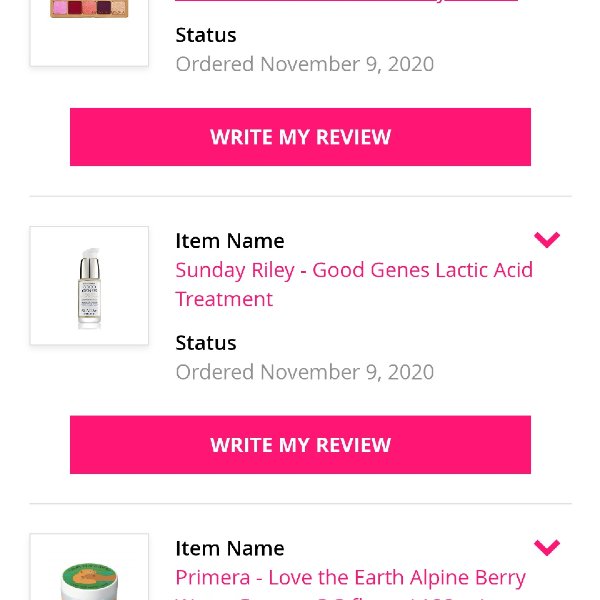Click the Status heading for the palette item
This screenshot has height=600, width=600.
206,35
